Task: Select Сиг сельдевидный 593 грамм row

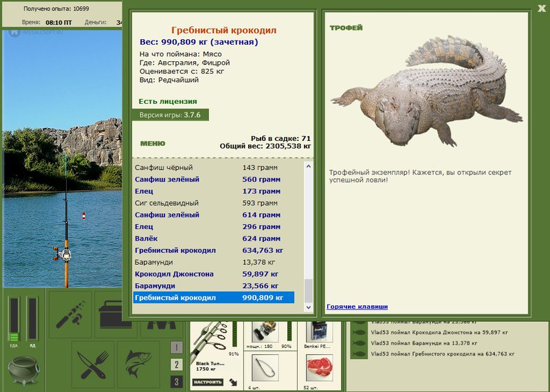Action: [214, 203]
